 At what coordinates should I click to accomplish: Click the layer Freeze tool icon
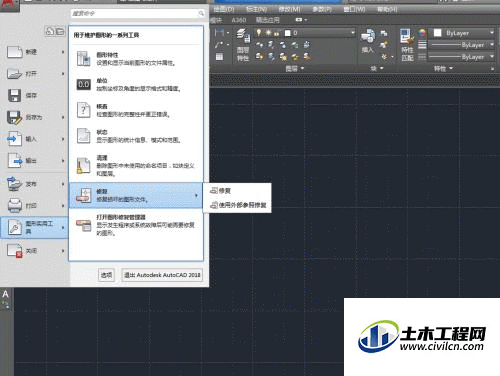coord(283,44)
